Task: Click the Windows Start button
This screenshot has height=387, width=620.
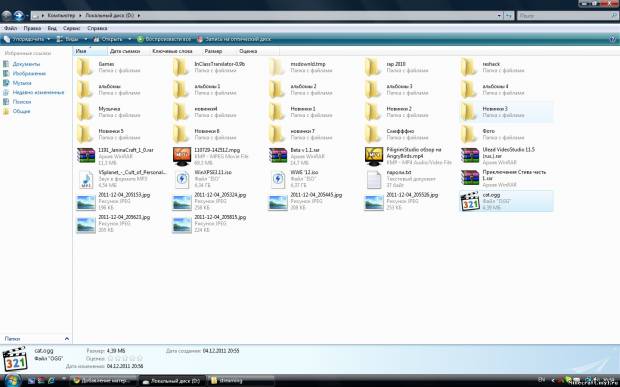Action: coord(12,380)
